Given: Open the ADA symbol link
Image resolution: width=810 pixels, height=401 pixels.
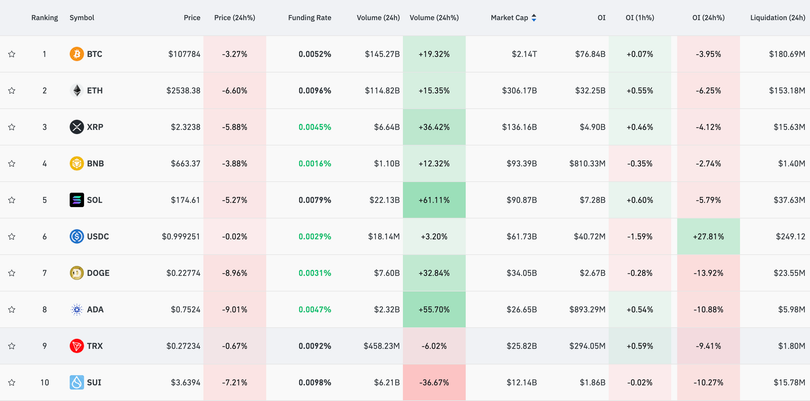Looking at the screenshot, I should coord(95,310).
